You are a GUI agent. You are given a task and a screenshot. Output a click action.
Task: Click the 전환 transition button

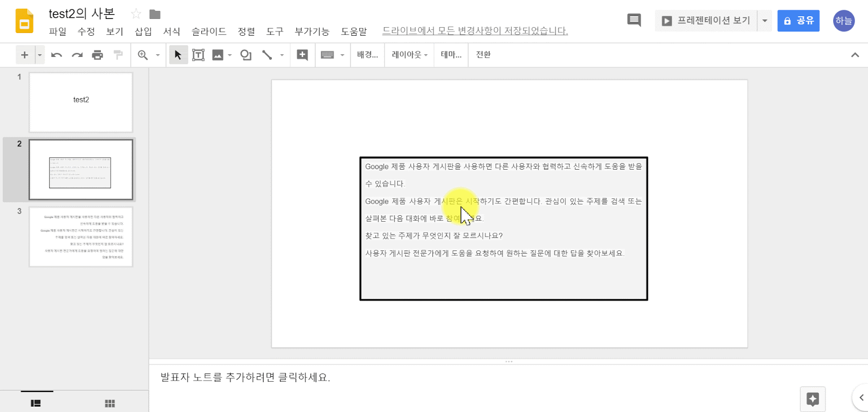point(483,55)
